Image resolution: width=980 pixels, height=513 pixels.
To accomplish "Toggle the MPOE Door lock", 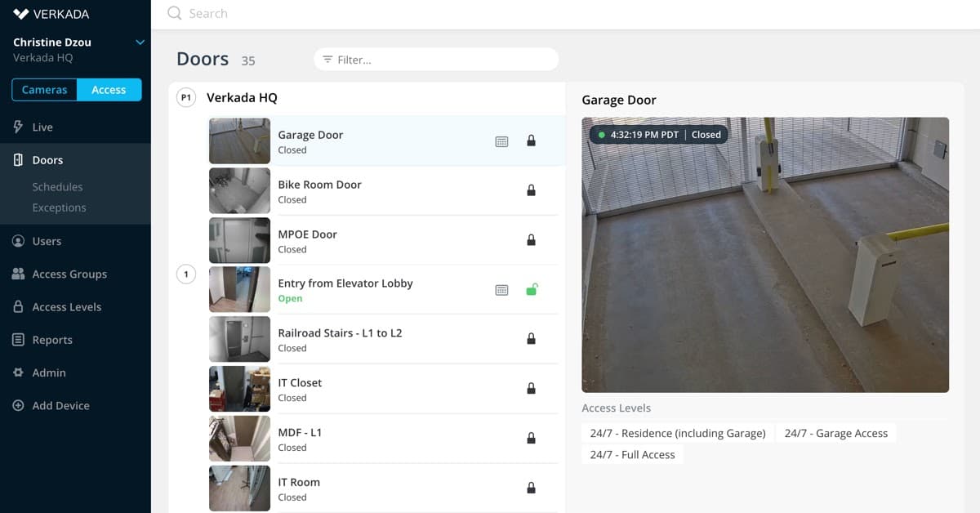I will coord(532,240).
